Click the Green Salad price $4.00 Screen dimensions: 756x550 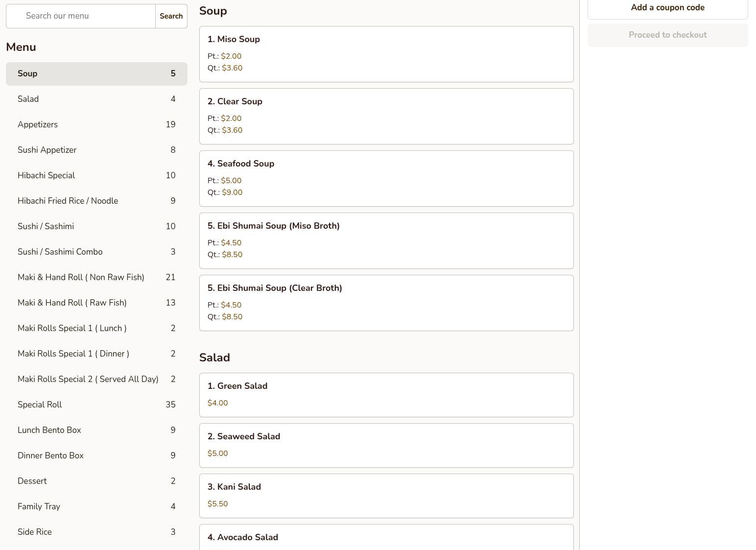(x=218, y=403)
